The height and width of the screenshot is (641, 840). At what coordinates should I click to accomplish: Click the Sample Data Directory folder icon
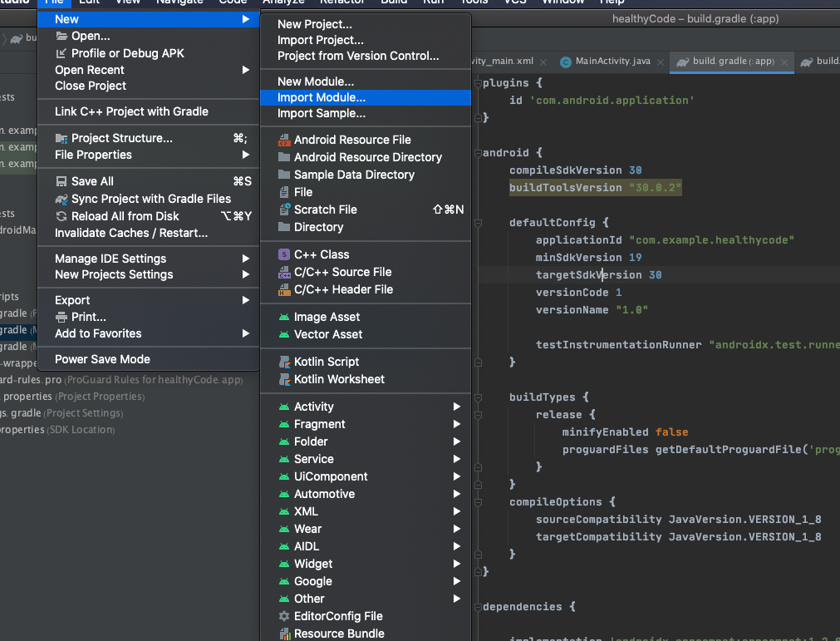[284, 175]
